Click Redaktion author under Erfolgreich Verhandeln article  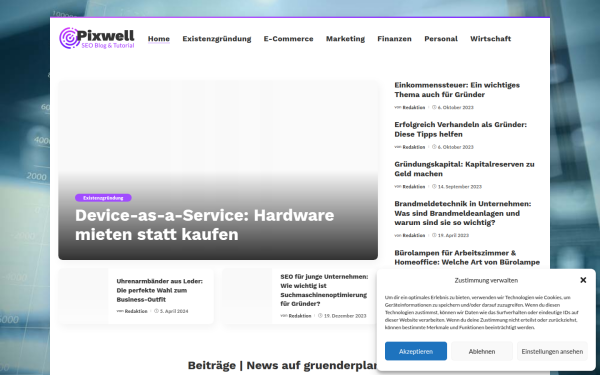click(x=414, y=147)
